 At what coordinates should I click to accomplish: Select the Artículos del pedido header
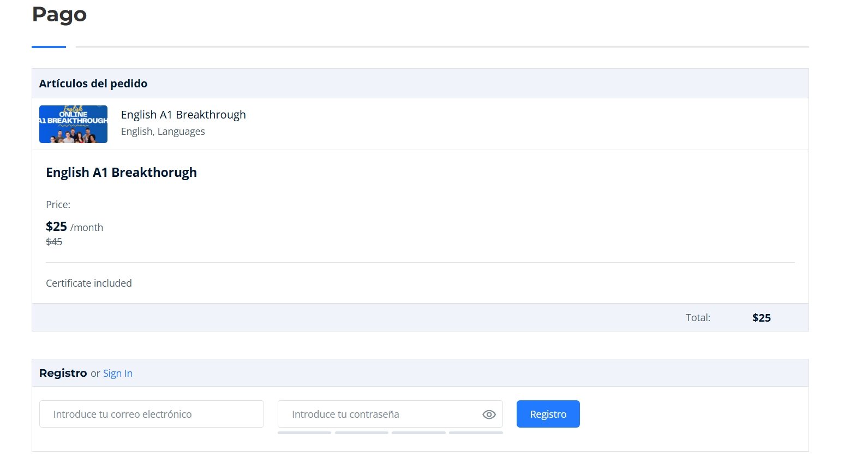93,84
